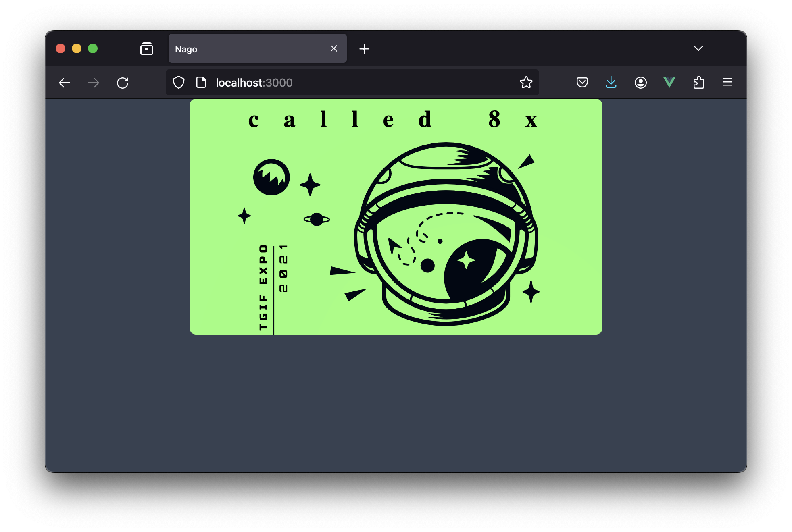Open the downloads panel
The image size is (792, 532).
pos(611,83)
